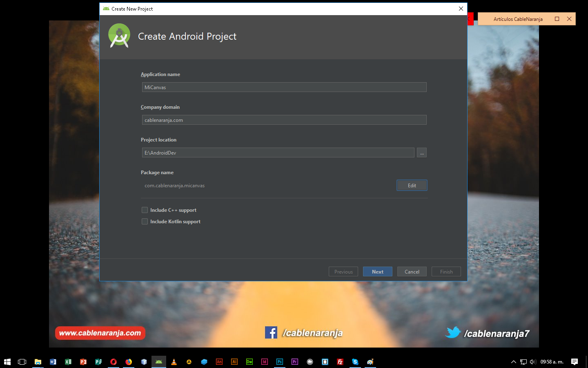This screenshot has height=368, width=588.
Task: Focus the Application name field
Action: (x=284, y=88)
